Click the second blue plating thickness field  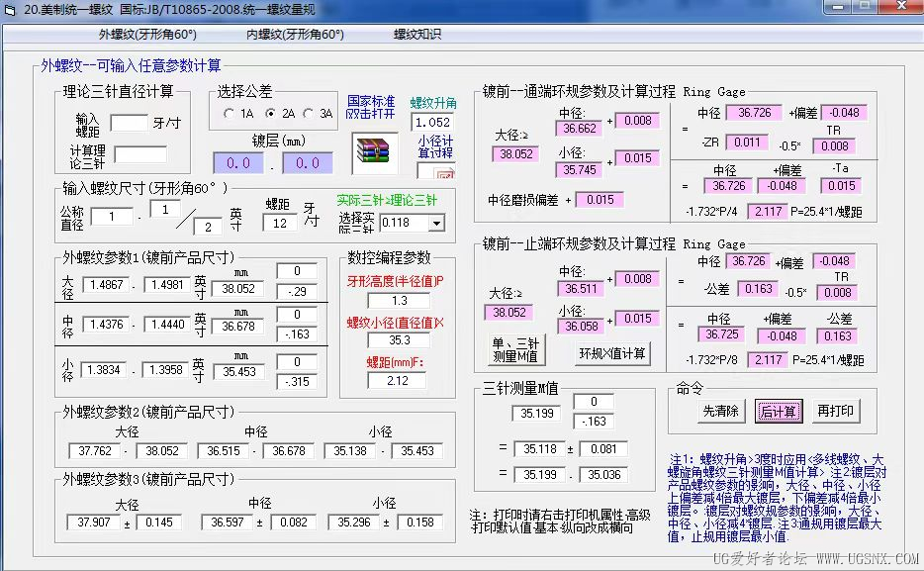[308, 163]
